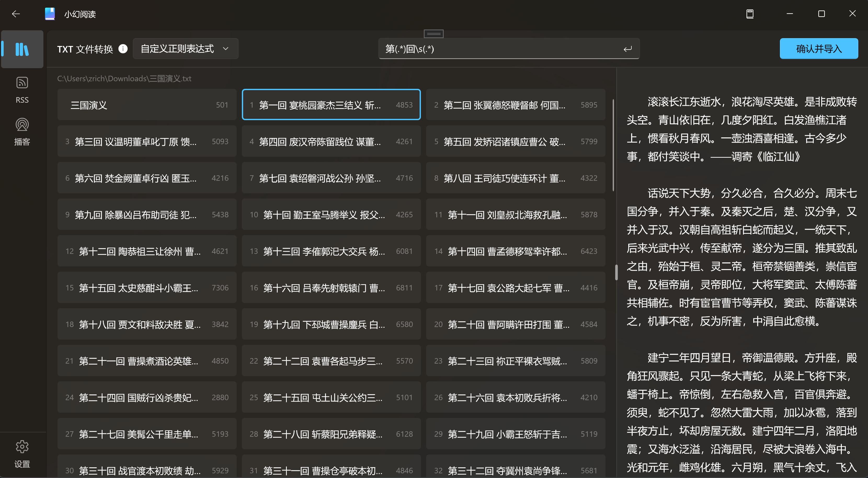The width and height of the screenshot is (868, 478).
Task: Open the 播客 podcast section
Action: (x=22, y=132)
